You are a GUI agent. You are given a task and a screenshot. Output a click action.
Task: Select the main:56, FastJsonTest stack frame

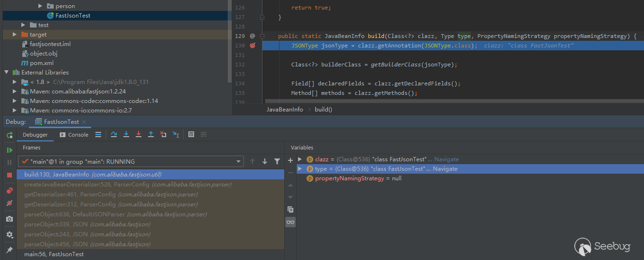(x=54, y=254)
